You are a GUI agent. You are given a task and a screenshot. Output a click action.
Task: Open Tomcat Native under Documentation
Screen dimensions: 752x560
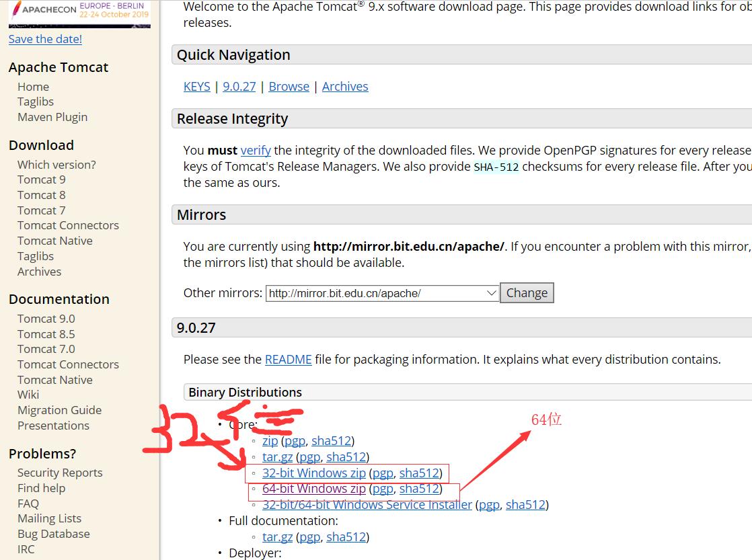55,380
